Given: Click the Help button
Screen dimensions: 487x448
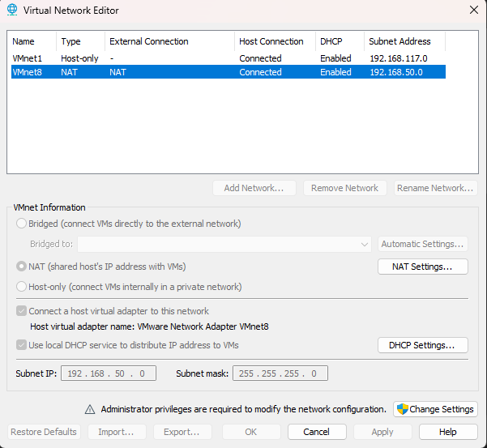Looking at the screenshot, I should (x=448, y=432).
